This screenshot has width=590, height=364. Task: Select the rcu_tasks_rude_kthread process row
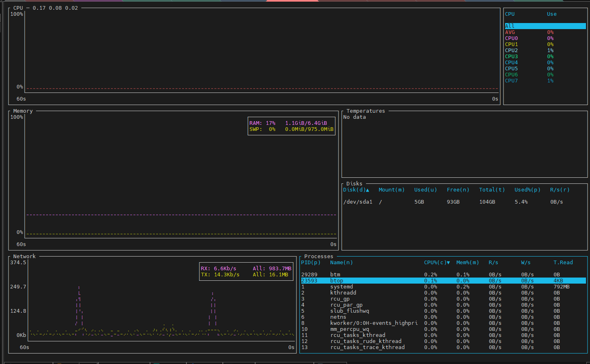[443, 341]
